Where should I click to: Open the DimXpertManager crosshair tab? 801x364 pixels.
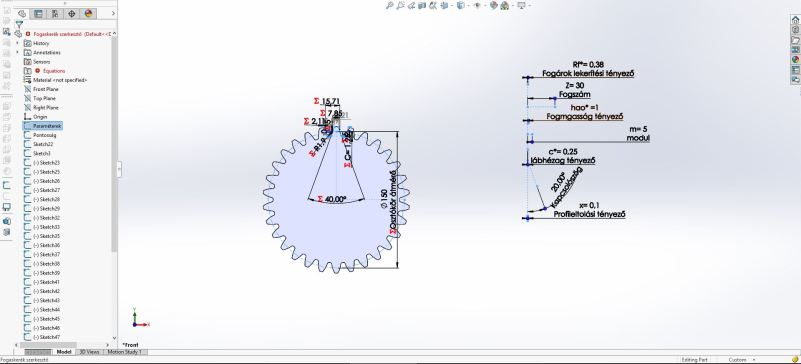tap(72, 14)
